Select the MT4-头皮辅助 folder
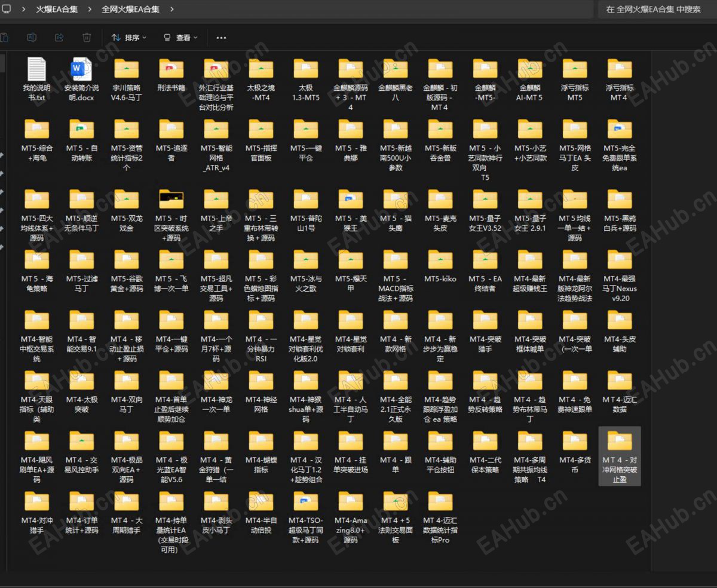 click(x=619, y=331)
